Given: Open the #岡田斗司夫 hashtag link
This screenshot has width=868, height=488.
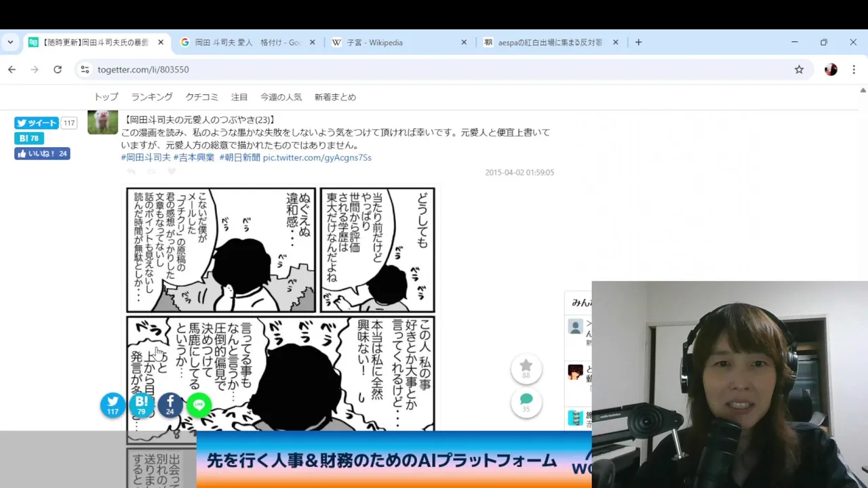Looking at the screenshot, I should [146, 157].
